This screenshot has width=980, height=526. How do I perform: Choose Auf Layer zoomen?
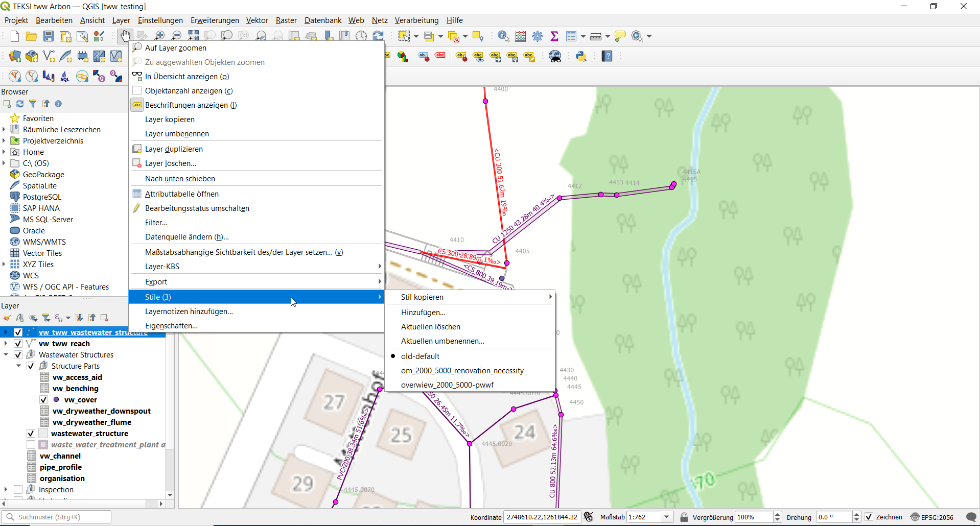point(256,48)
